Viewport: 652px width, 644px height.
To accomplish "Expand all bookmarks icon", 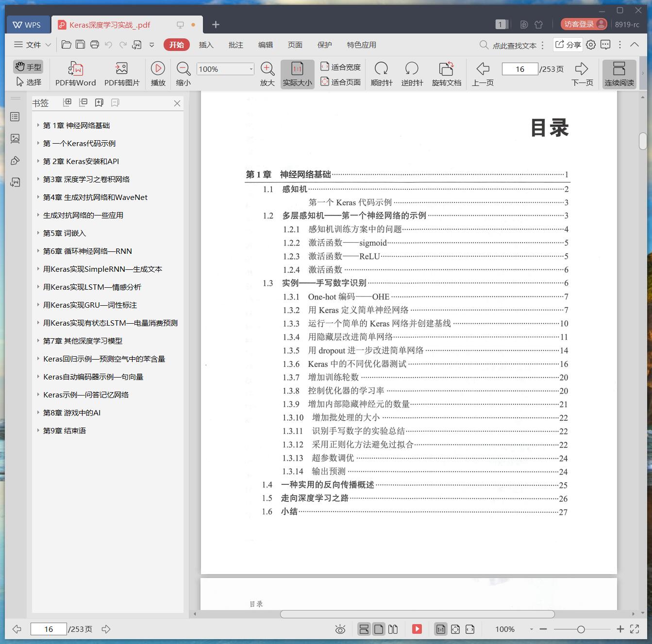I will pyautogui.click(x=67, y=102).
